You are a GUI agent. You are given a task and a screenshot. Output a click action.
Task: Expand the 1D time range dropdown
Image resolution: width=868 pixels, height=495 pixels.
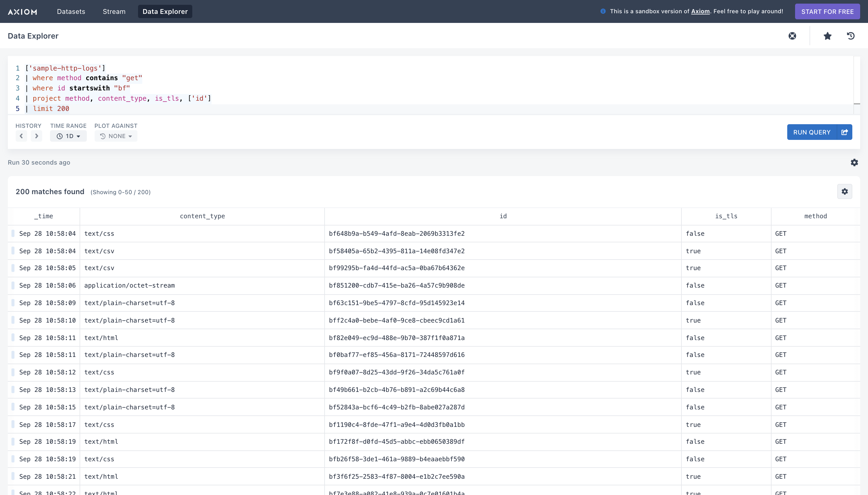click(68, 136)
